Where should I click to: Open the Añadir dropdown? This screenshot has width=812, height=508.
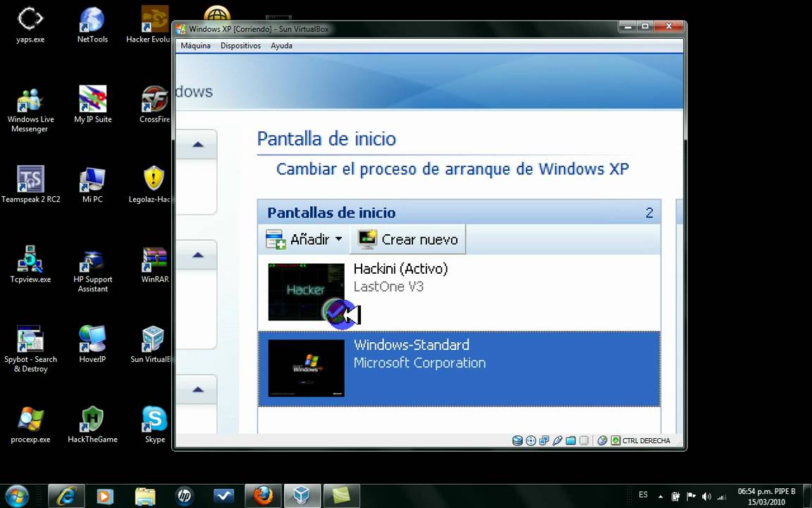[x=304, y=239]
